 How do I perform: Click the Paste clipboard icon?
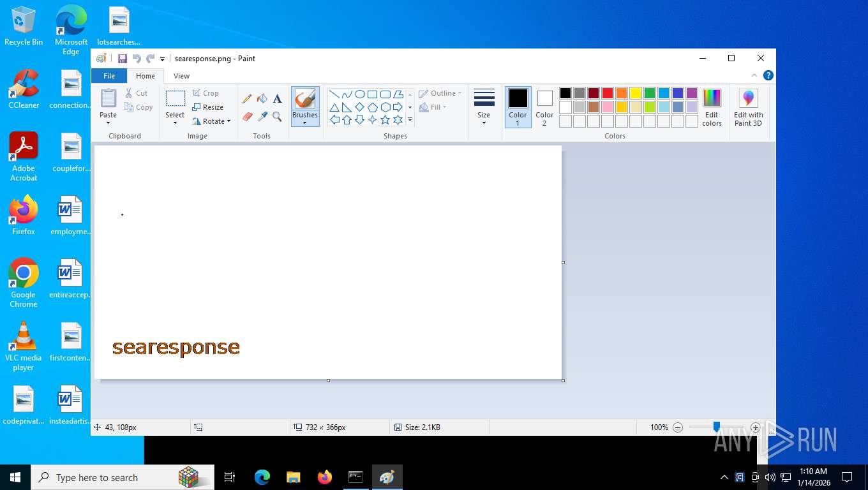pyautogui.click(x=108, y=99)
